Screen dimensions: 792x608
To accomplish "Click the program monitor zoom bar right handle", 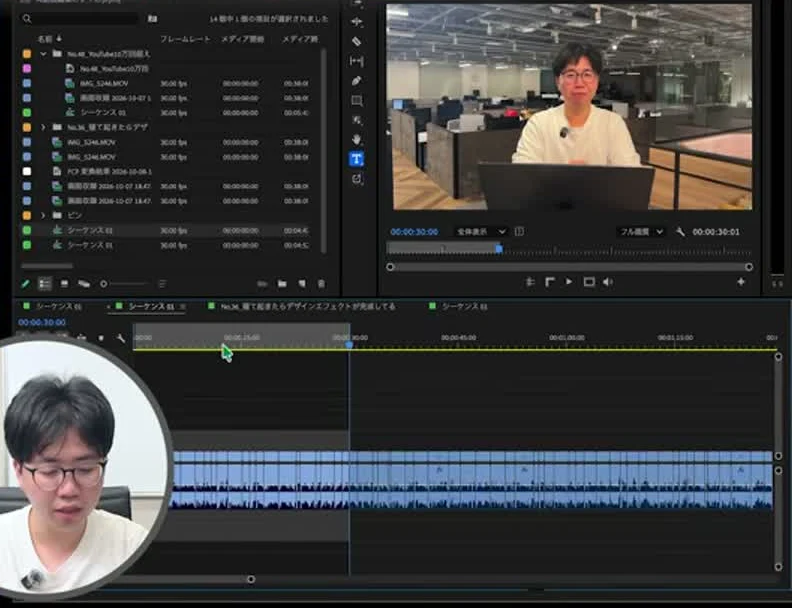I will 749,267.
